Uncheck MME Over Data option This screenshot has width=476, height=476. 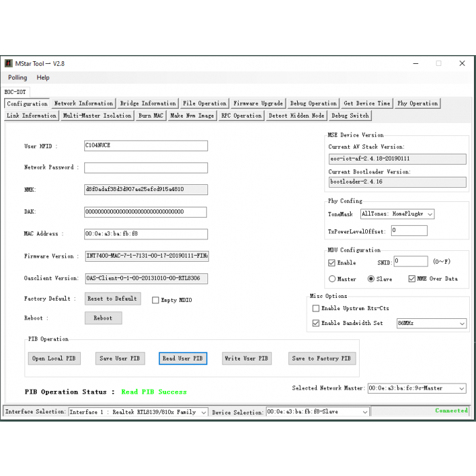[x=412, y=279]
